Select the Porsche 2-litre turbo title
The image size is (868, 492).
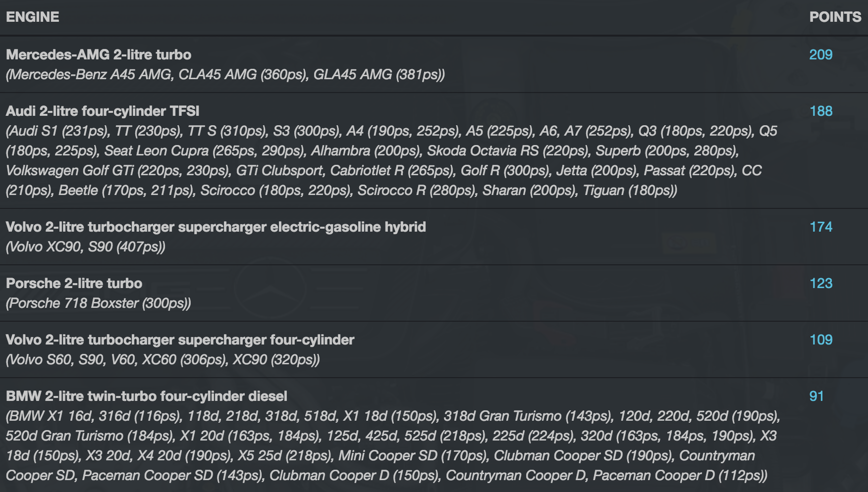74,283
